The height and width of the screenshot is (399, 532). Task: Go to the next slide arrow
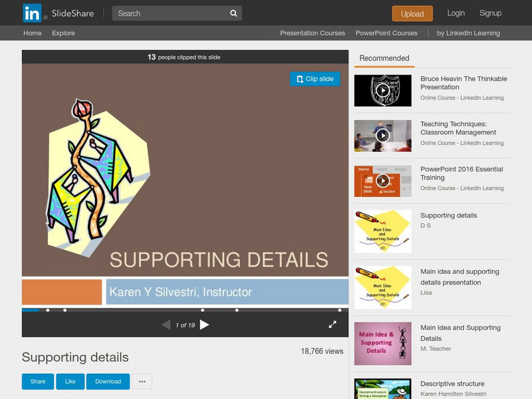pyautogui.click(x=204, y=325)
